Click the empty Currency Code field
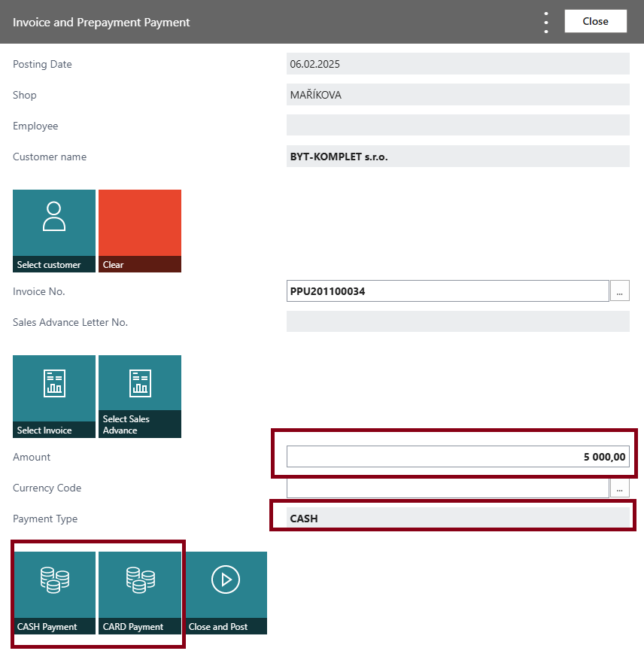 pyautogui.click(x=448, y=488)
